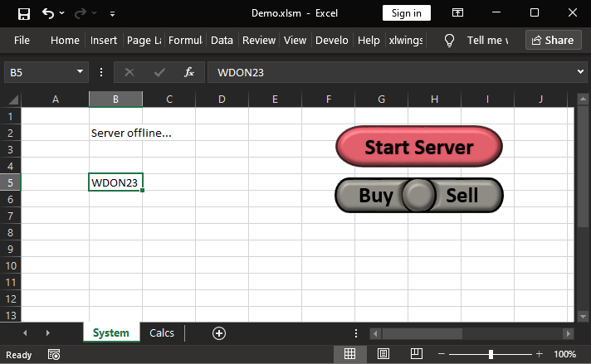Click the zoom slider handle
591x364 pixels.
coord(491,354)
